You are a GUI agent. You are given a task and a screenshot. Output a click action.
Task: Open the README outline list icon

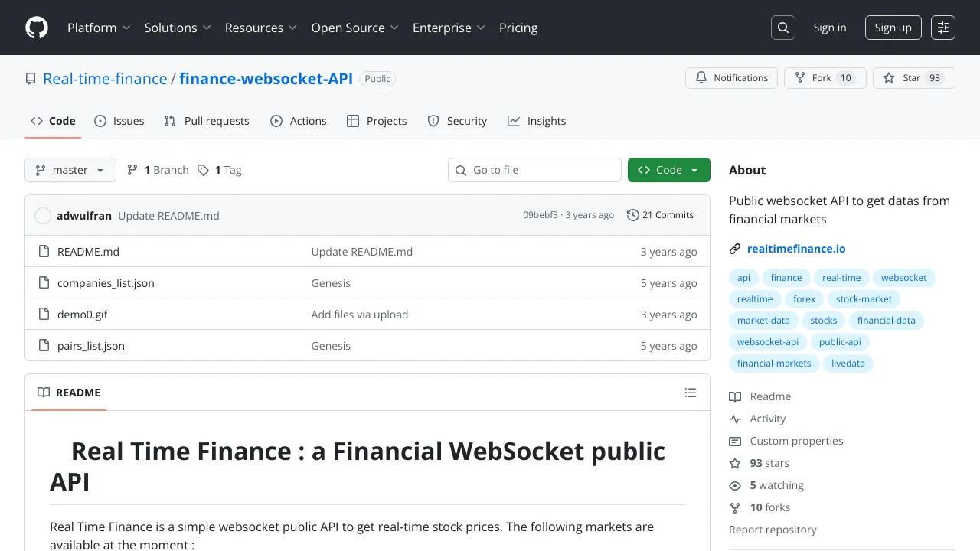click(x=691, y=393)
